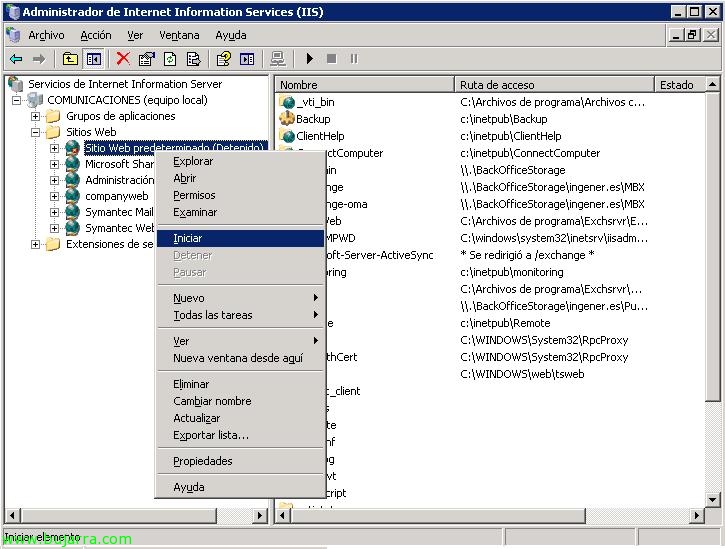
Task: Click the Refresh toolbar icon
Action: [x=170, y=59]
